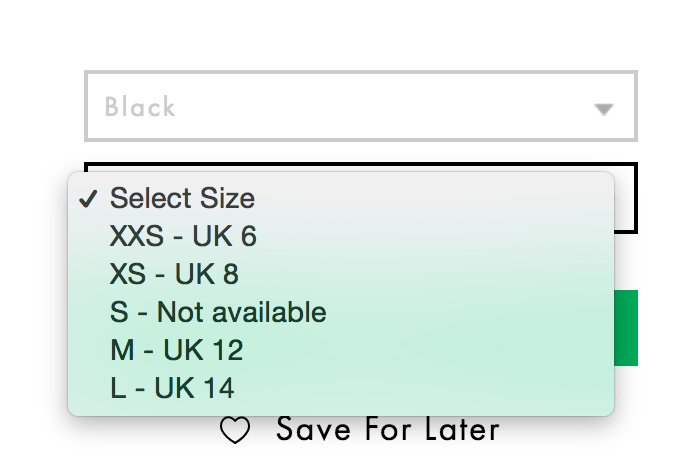Click the Select Size placeholder option

[x=182, y=198]
